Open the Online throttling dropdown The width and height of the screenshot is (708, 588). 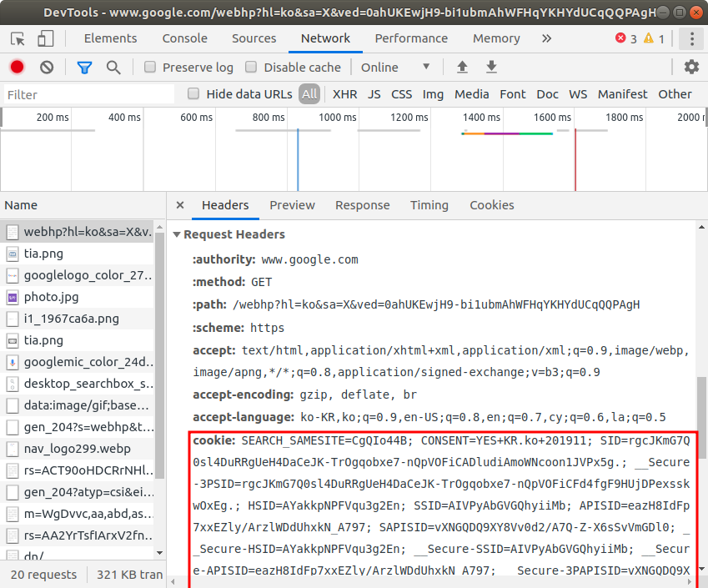point(395,68)
